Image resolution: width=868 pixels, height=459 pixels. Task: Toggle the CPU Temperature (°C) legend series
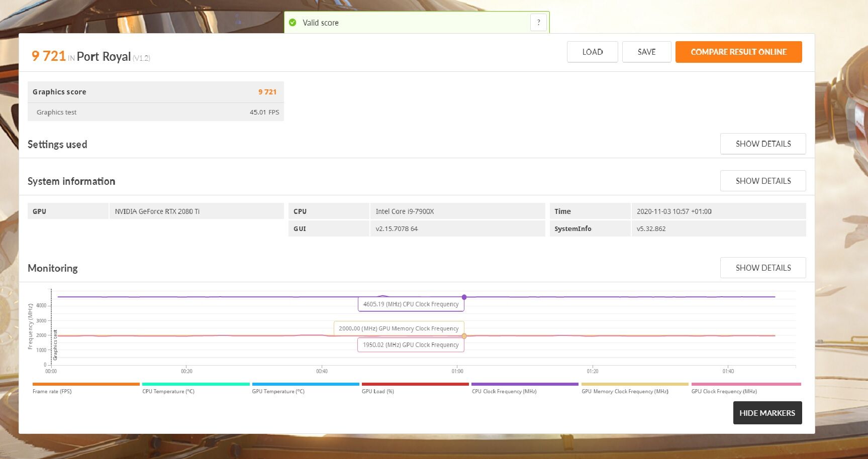196,388
